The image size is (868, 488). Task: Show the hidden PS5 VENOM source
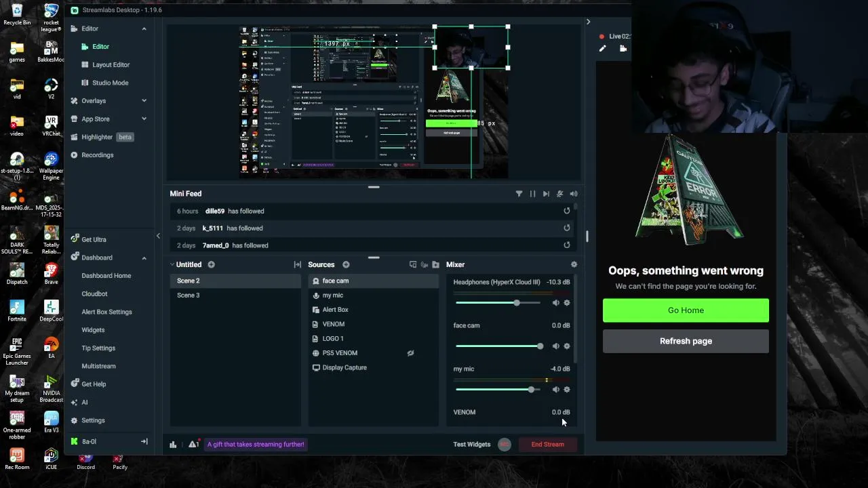(410, 353)
